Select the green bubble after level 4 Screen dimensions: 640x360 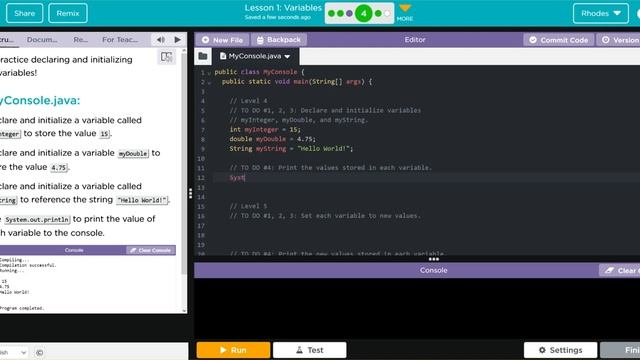click(378, 13)
